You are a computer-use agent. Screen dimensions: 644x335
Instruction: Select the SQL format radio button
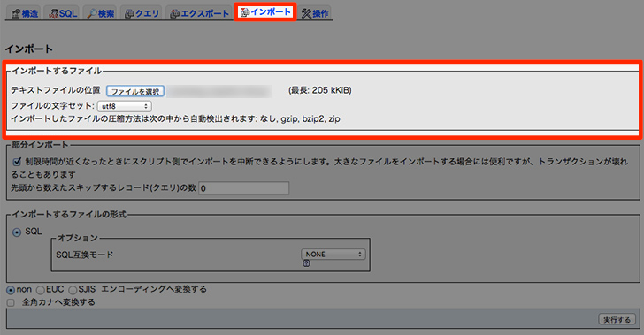[x=17, y=232]
